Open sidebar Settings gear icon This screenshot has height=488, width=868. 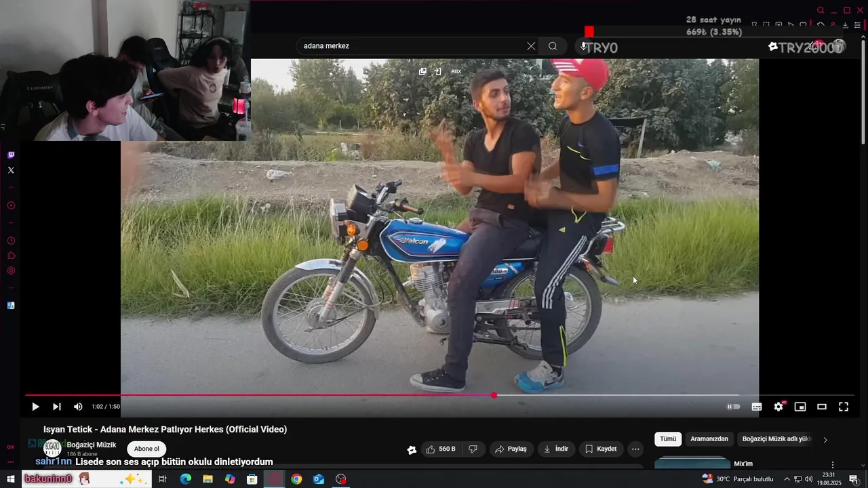click(11, 270)
